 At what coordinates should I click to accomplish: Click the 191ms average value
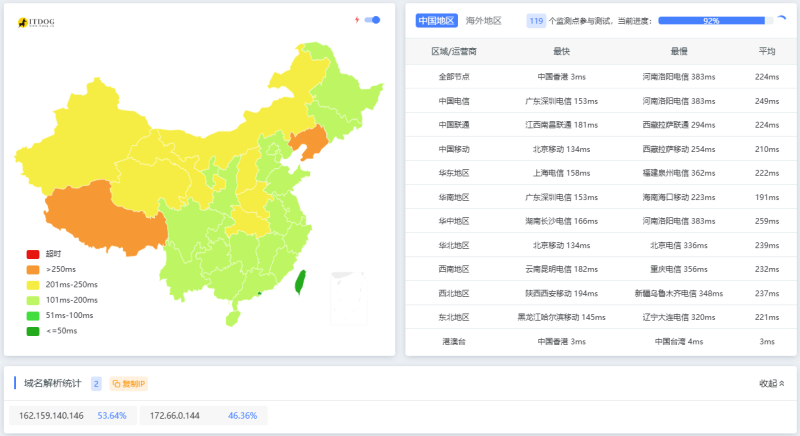pyautogui.click(x=767, y=197)
